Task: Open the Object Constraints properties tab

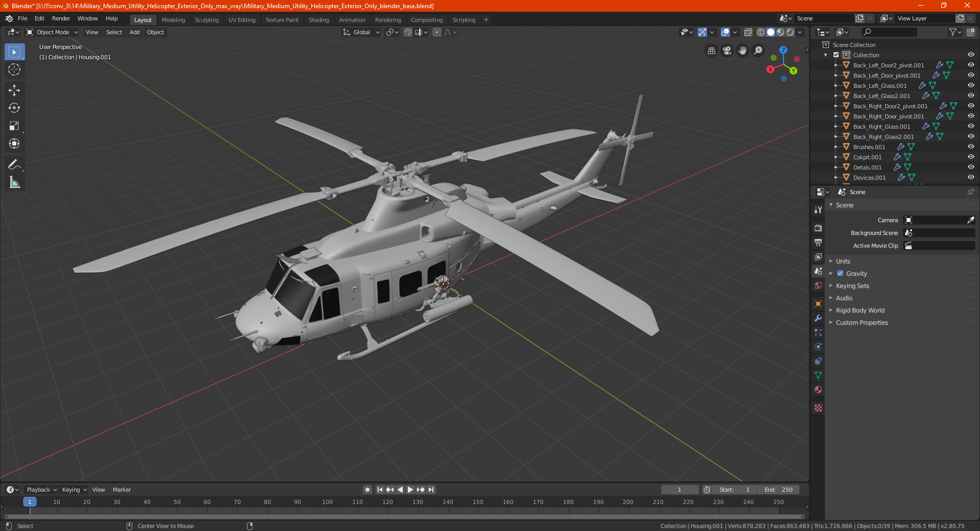Action: [x=818, y=361]
